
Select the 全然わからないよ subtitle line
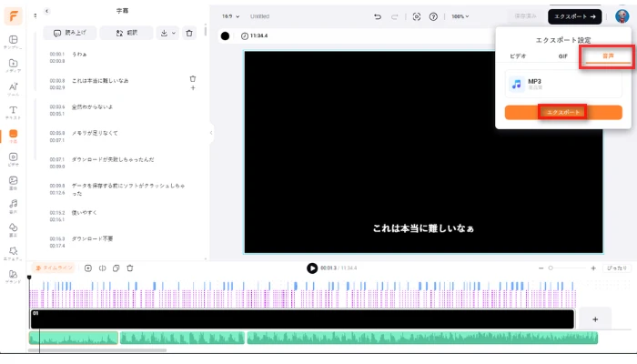coord(92,106)
